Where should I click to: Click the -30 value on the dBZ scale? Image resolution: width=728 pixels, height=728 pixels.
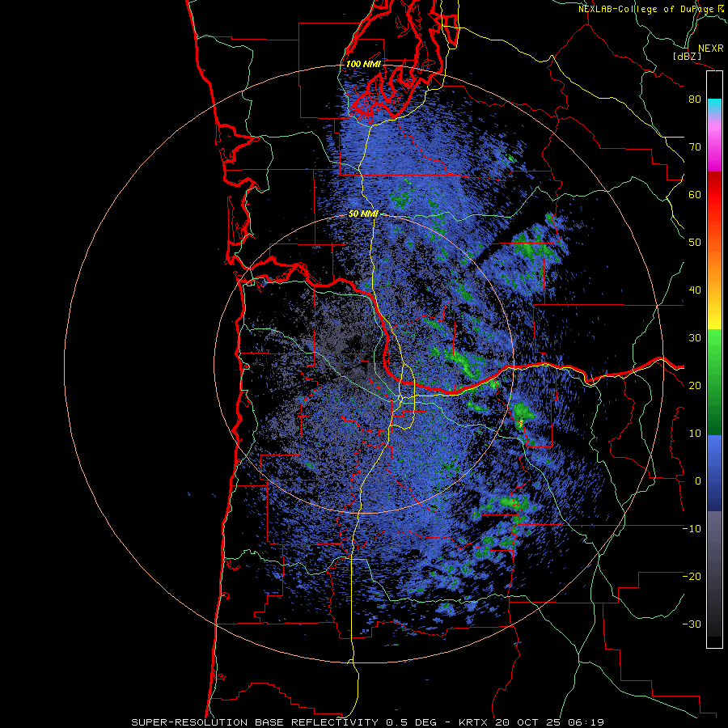[x=692, y=624]
